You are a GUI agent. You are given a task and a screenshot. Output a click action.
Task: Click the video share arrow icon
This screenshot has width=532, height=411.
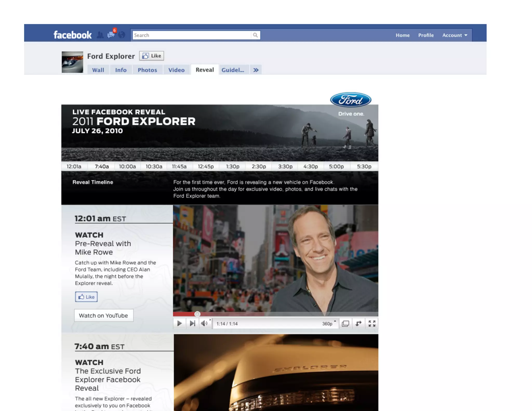point(358,323)
